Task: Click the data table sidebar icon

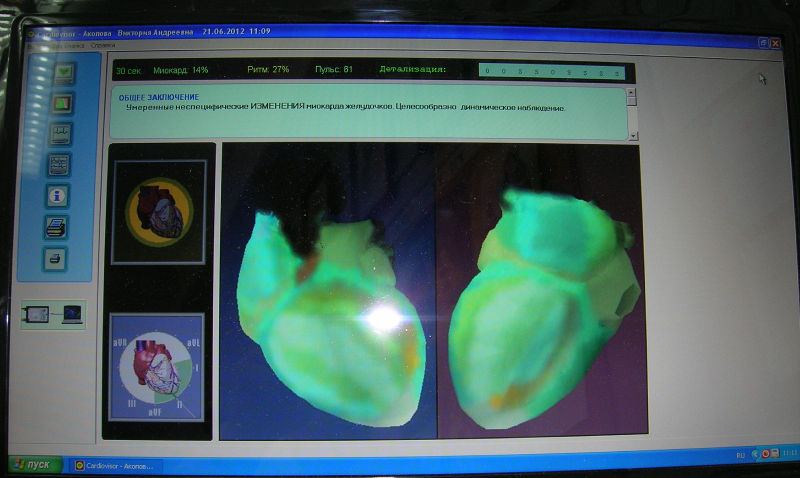Action: click(61, 165)
